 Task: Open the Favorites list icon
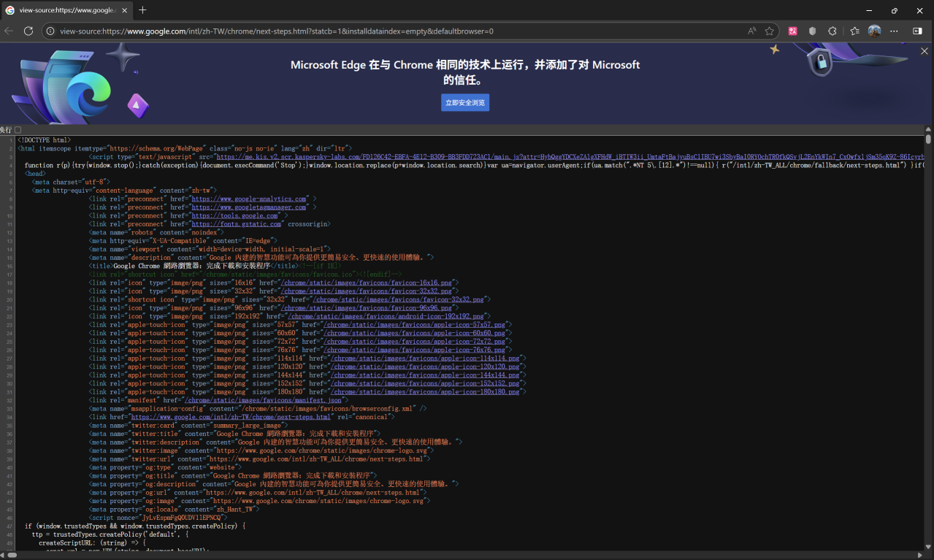(854, 31)
